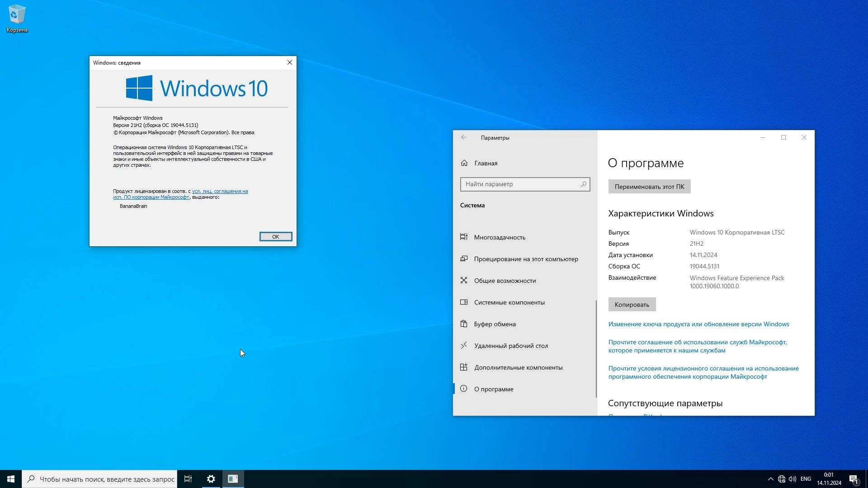This screenshot has height=488, width=868.
Task: Select Буфер обмена in the sidebar
Action: [x=525, y=324]
